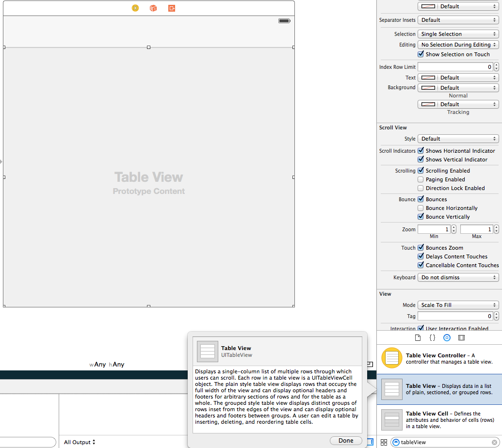
Task: Click the Exit icon in scene dock
Action: (172, 8)
